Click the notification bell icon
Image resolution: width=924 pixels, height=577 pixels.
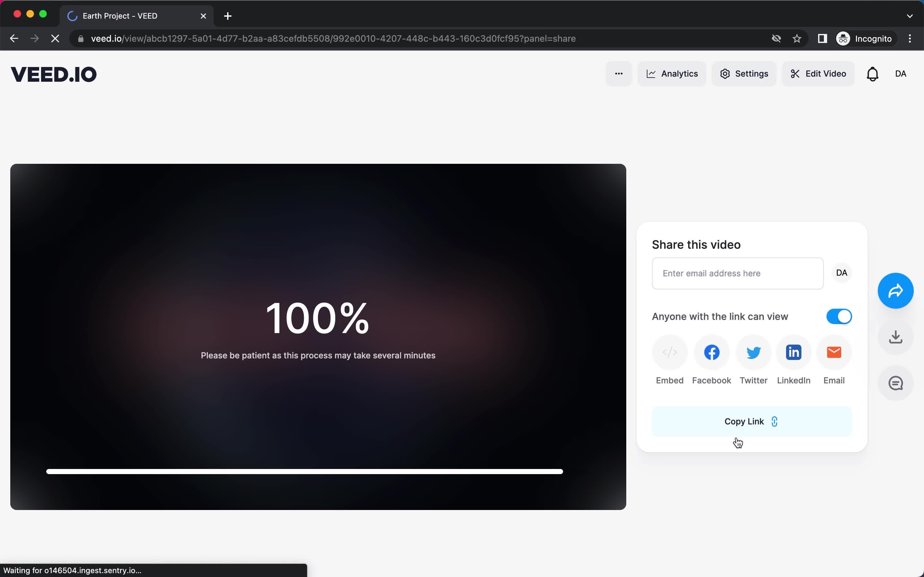click(x=871, y=74)
